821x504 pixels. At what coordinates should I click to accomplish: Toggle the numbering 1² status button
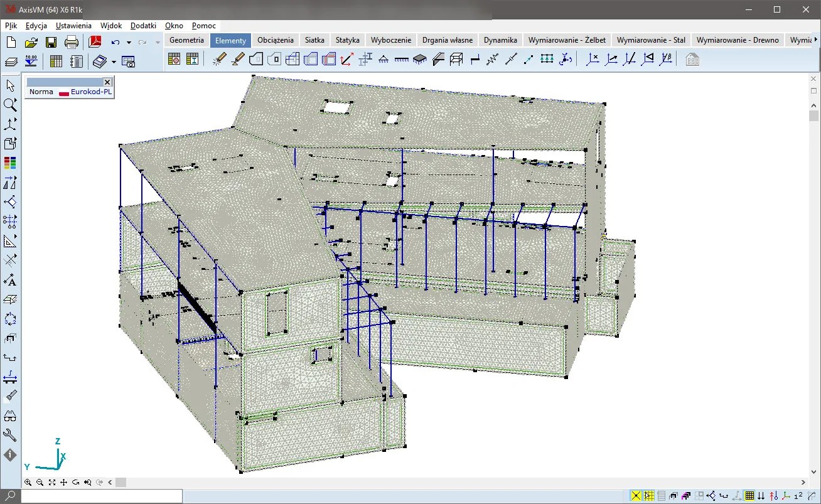[x=798, y=496]
